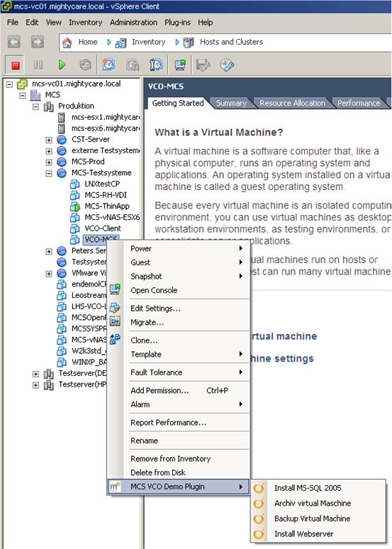
Task: Select Edit Settings in the context menu
Action: pos(186,309)
